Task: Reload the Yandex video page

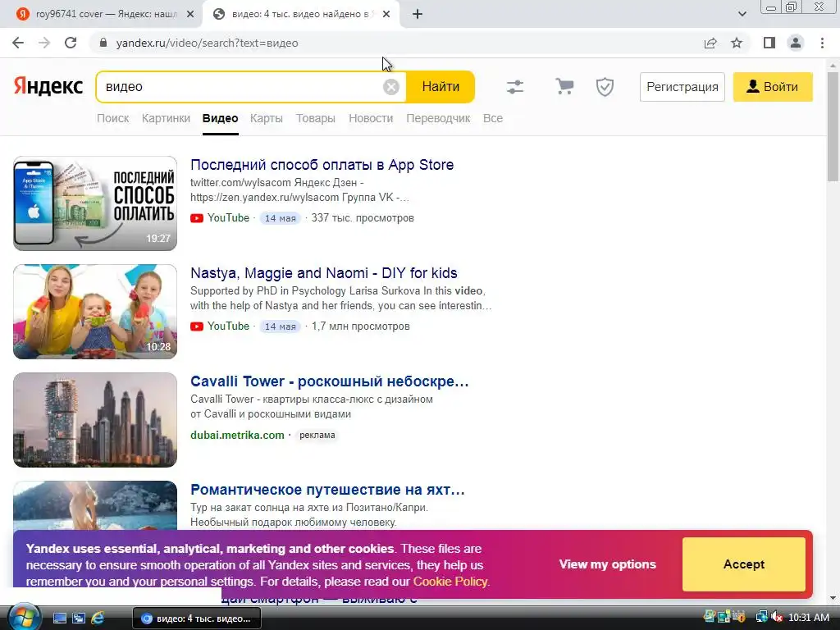Action: (x=71, y=43)
